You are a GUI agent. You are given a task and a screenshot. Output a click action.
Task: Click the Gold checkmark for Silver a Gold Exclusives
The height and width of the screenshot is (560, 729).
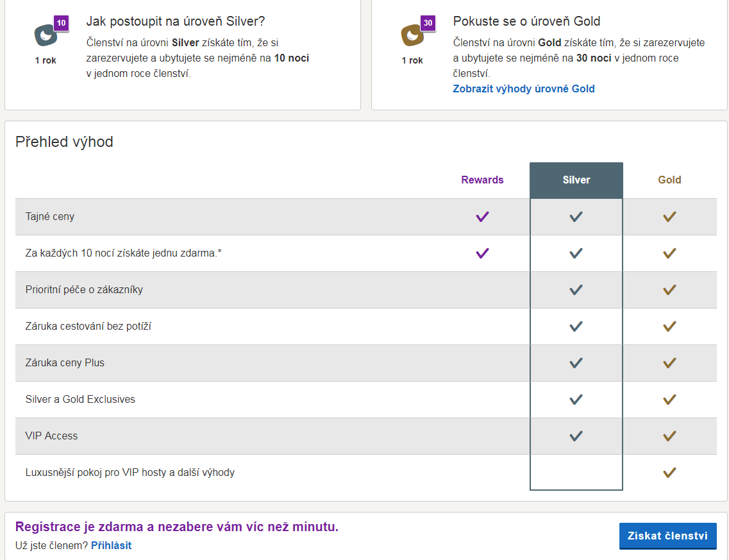tap(669, 400)
